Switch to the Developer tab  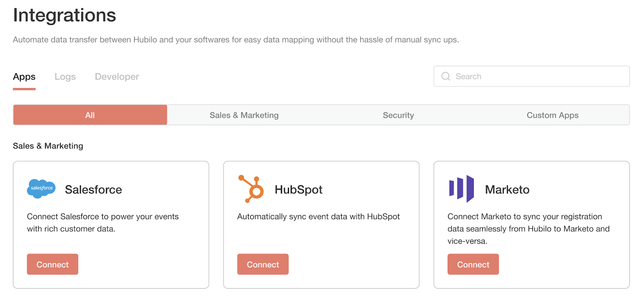point(117,77)
